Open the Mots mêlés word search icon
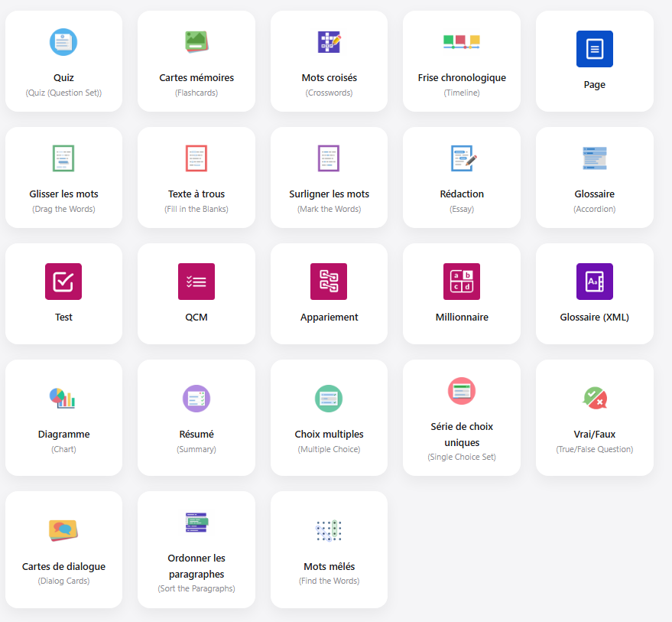The height and width of the screenshot is (622, 672). tap(329, 530)
